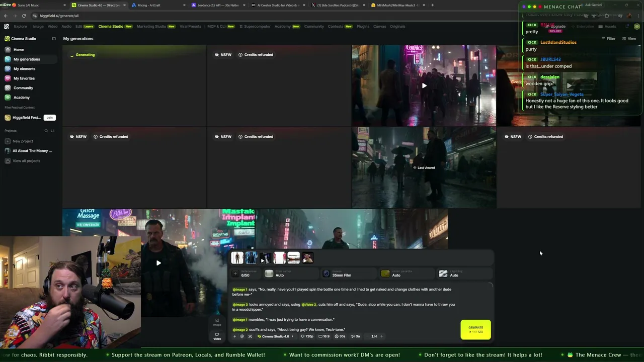Switch to the Seedance 2.5 API tab

(x=217, y=5)
